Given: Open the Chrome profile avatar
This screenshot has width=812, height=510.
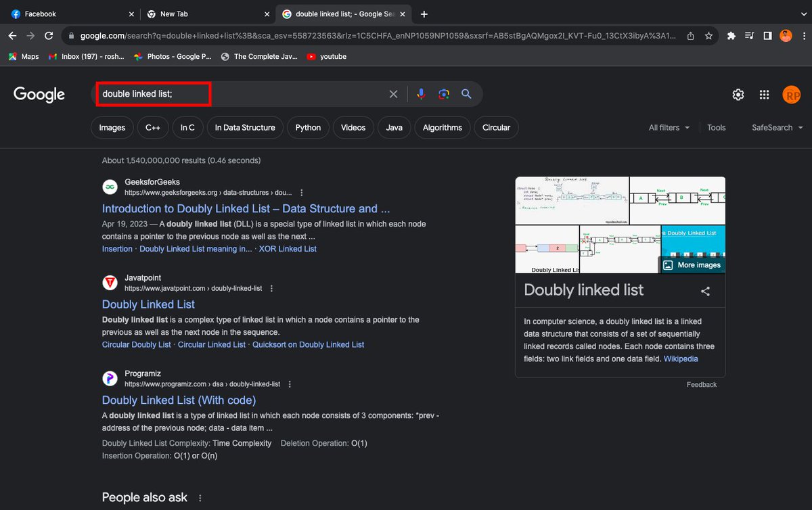Looking at the screenshot, I should tap(786, 36).
